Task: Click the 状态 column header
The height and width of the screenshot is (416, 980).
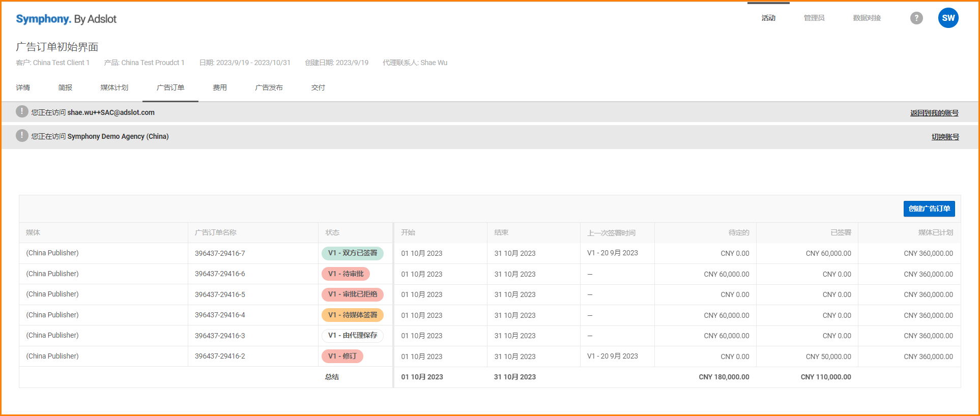Action: pyautogui.click(x=332, y=232)
